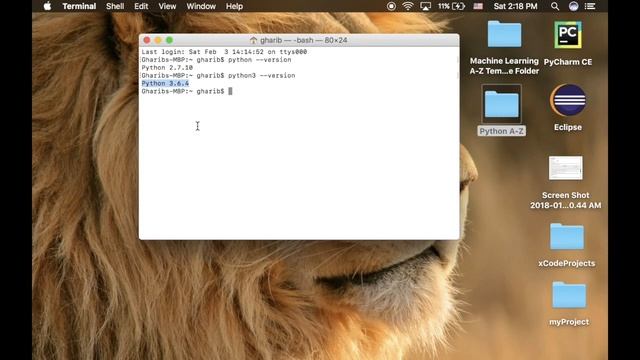Open the US input source flag menu
Viewport: 640px width, 360px height.
pyautogui.click(x=478, y=6)
